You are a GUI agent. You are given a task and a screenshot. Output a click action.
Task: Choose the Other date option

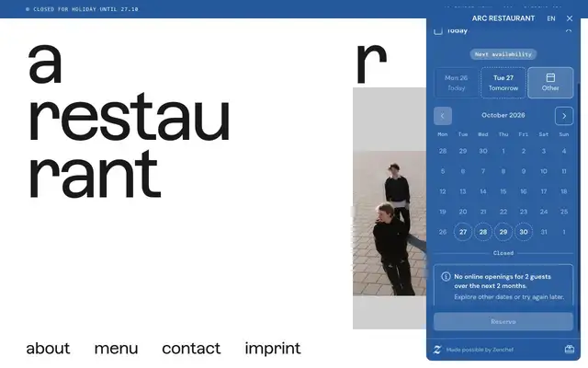[x=550, y=83]
